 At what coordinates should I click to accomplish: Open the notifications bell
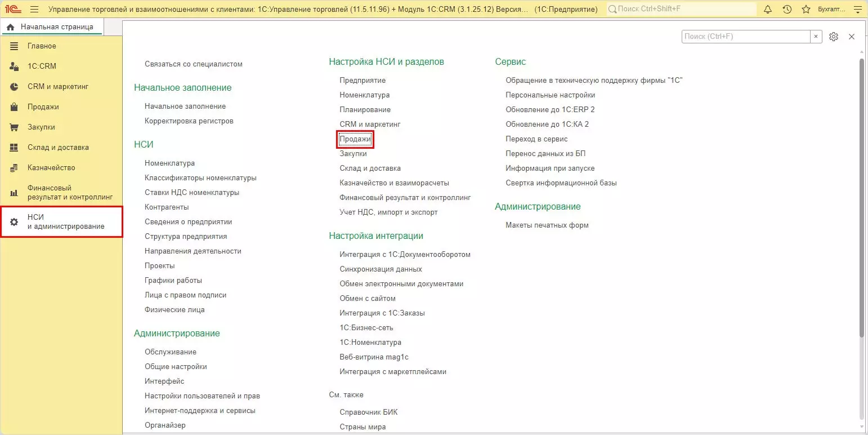coord(768,9)
